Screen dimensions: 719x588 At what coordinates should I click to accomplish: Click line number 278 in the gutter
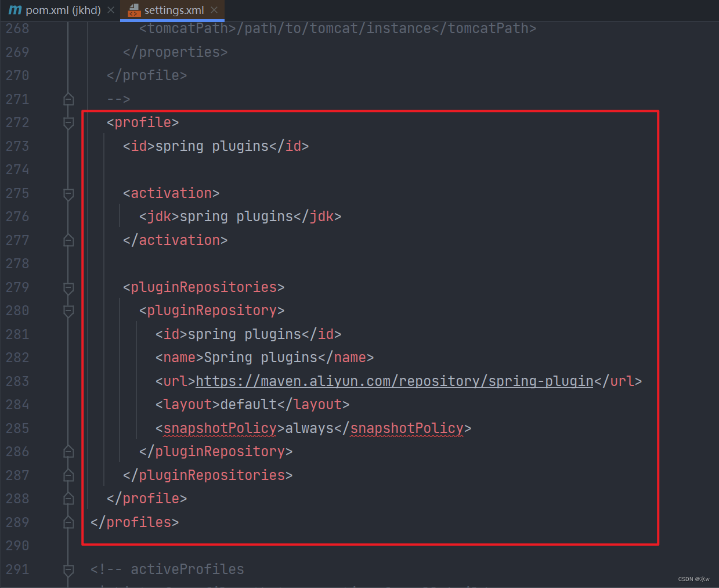[x=17, y=264]
